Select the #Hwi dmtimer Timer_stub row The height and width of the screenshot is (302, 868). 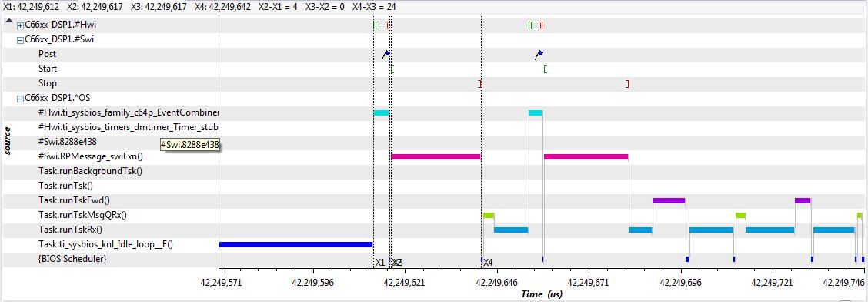point(129,127)
